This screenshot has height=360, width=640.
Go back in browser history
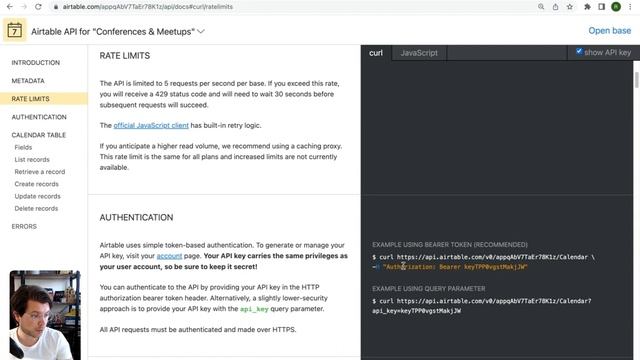[9, 7]
